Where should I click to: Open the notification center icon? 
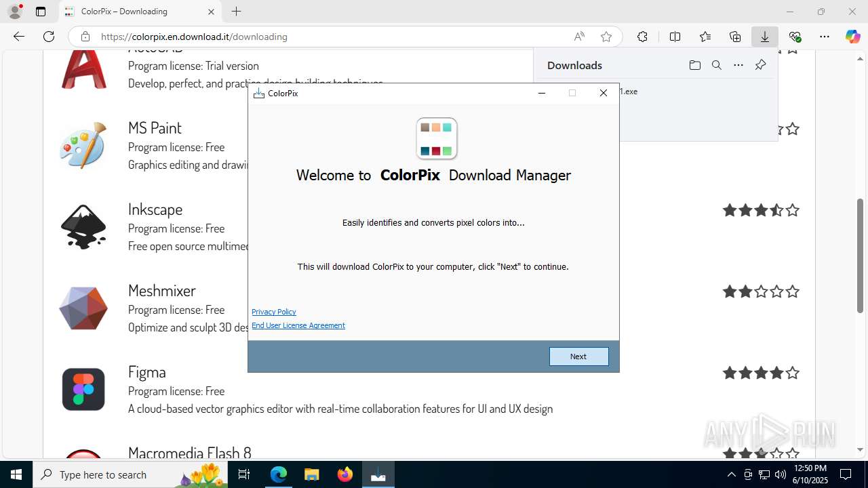click(846, 474)
